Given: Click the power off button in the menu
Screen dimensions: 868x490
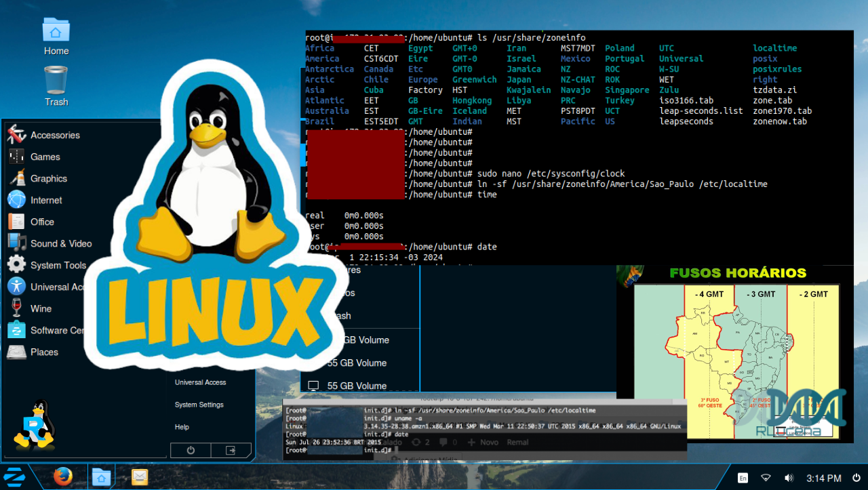Looking at the screenshot, I should coord(191,450).
